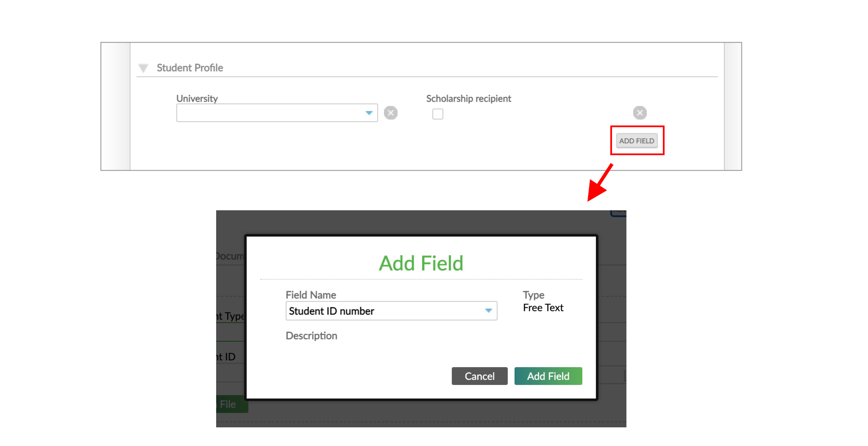Click the gray disclosure triangle beside Student Profile
The height and width of the screenshot is (446, 868).
pyautogui.click(x=144, y=68)
